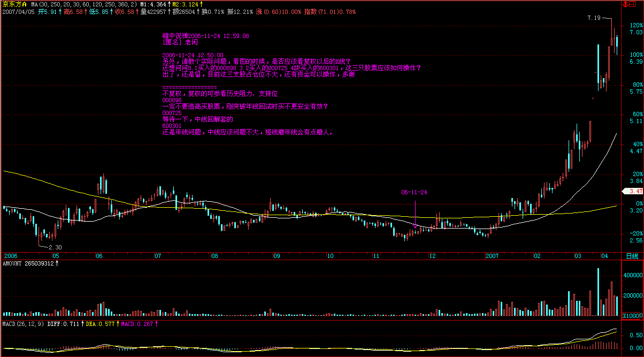The width and height of the screenshot is (644, 357).
Task: Click the AMOUNT volume panel label
Action: (29, 263)
